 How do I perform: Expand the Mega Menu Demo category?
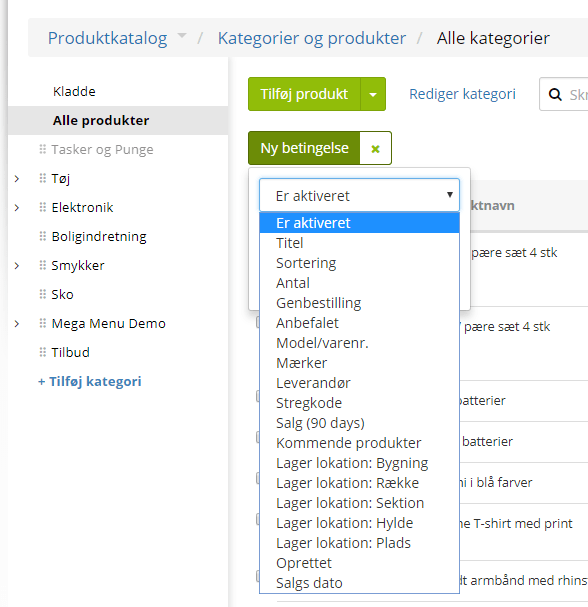[17, 324]
